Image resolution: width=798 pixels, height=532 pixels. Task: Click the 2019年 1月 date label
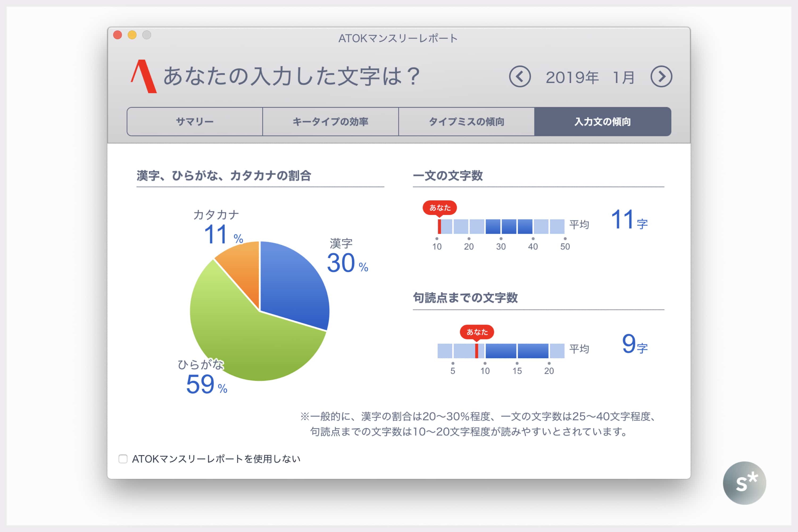point(590,77)
